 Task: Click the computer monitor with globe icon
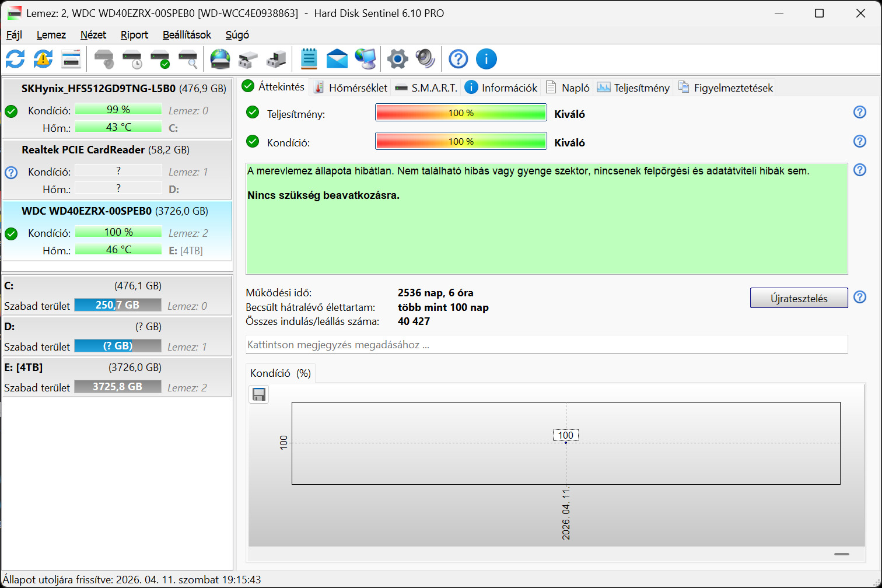366,59
